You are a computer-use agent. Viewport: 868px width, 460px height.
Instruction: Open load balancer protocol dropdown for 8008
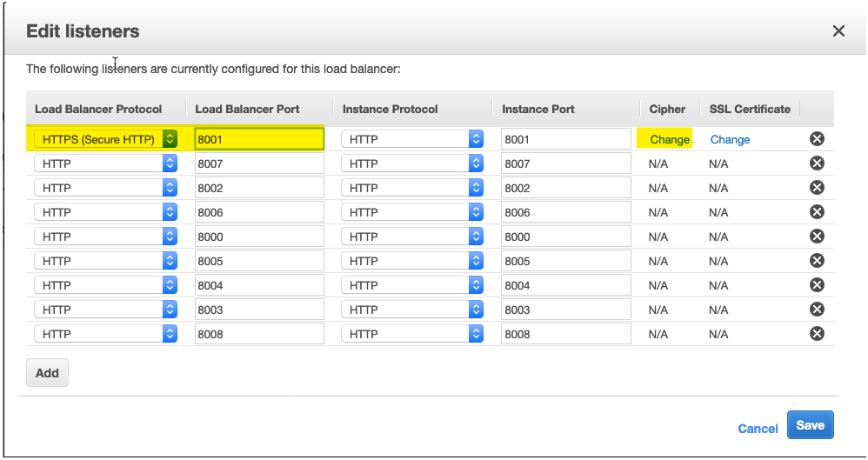tap(105, 334)
